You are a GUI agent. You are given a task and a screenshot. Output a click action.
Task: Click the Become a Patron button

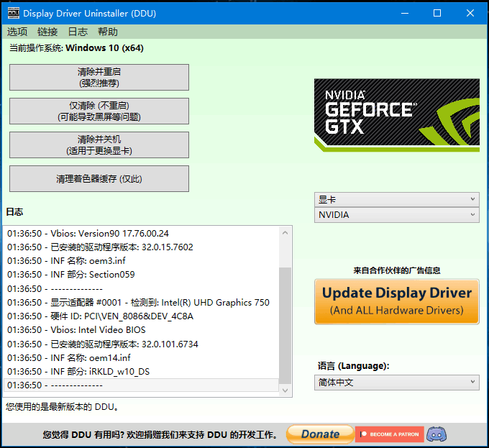click(389, 434)
